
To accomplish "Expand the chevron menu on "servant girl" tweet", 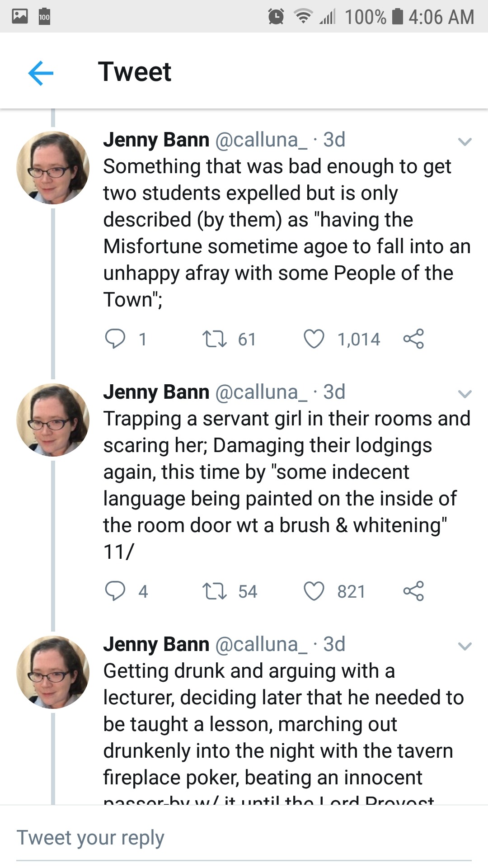I will click(465, 394).
